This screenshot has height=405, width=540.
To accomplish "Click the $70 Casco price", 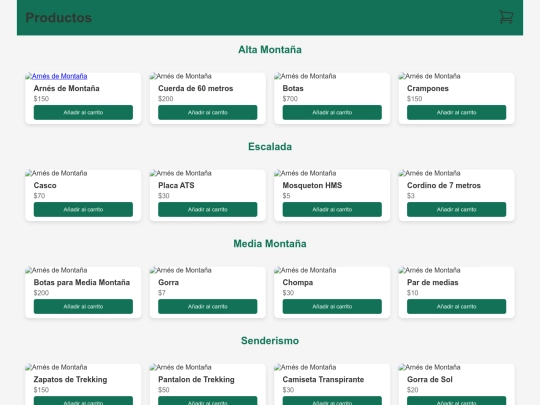I will point(39,196).
